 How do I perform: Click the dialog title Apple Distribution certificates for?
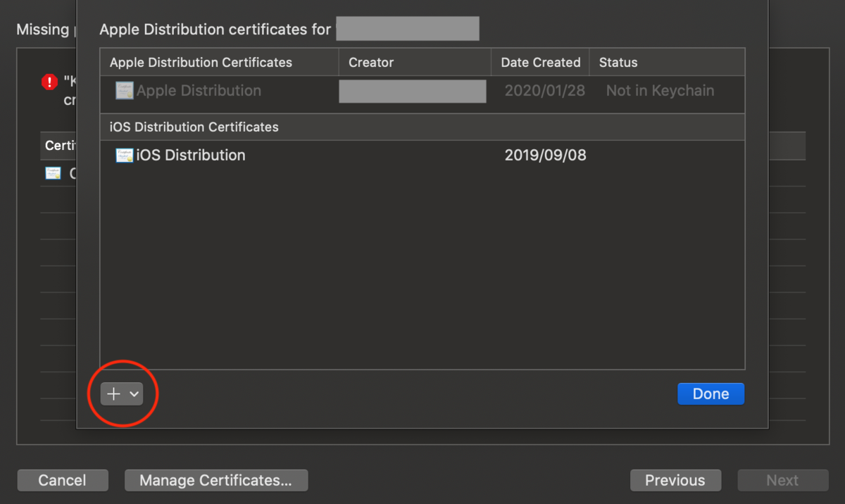coord(215,30)
